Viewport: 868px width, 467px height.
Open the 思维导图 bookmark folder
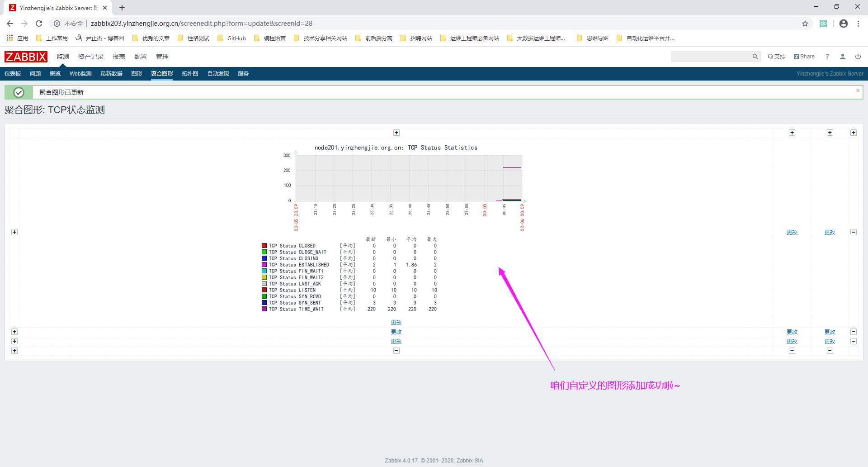coord(593,38)
